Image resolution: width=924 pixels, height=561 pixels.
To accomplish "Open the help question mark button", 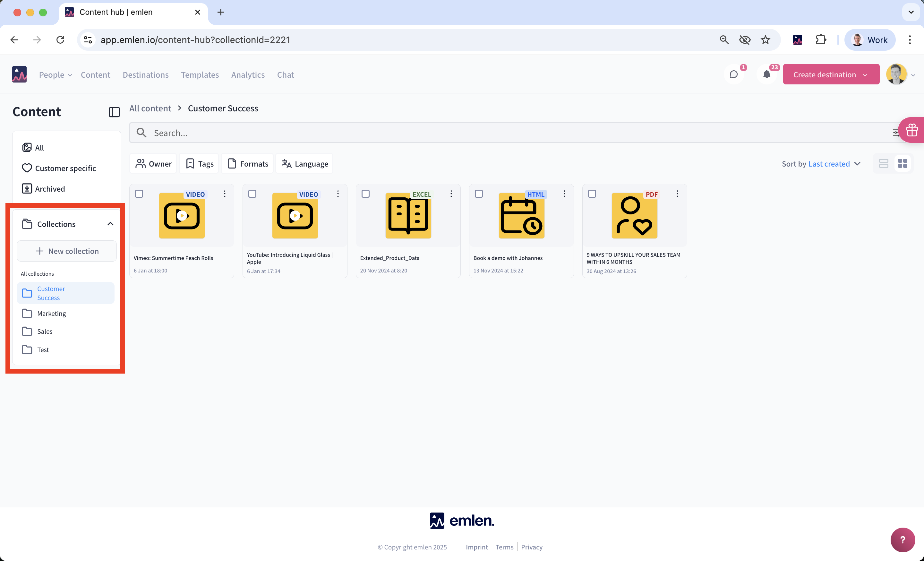I will coord(903,539).
